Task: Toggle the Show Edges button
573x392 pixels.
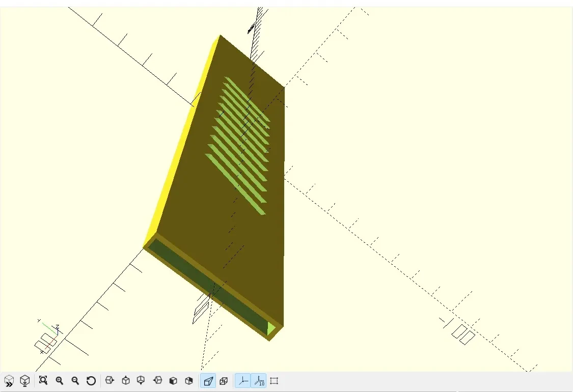Action: coord(274,381)
